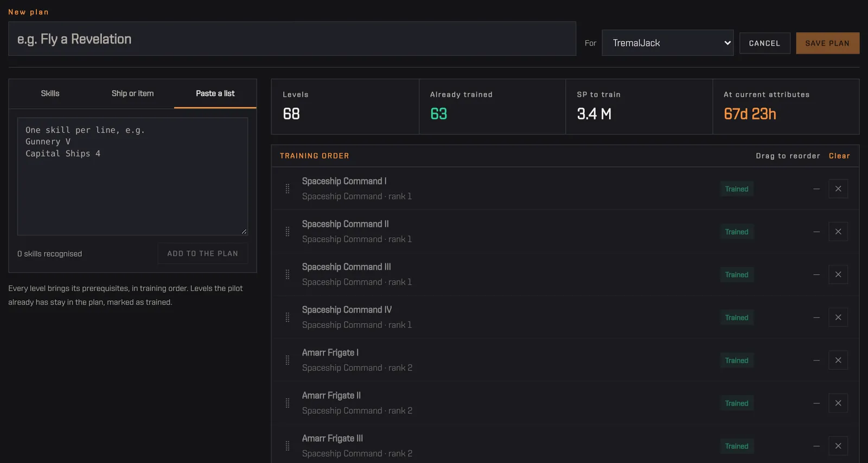
Task: Remove Amarr Frigate III from the plan
Action: tap(838, 446)
